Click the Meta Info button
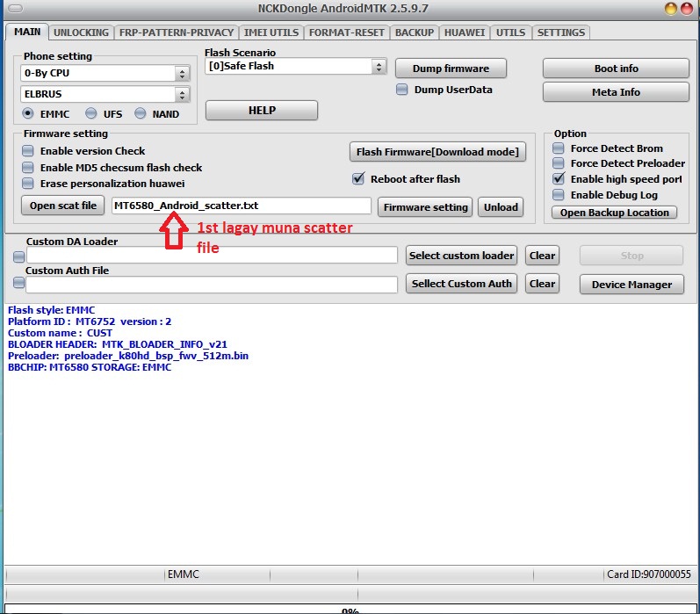Screen dimensions: 700x614 coord(616,92)
